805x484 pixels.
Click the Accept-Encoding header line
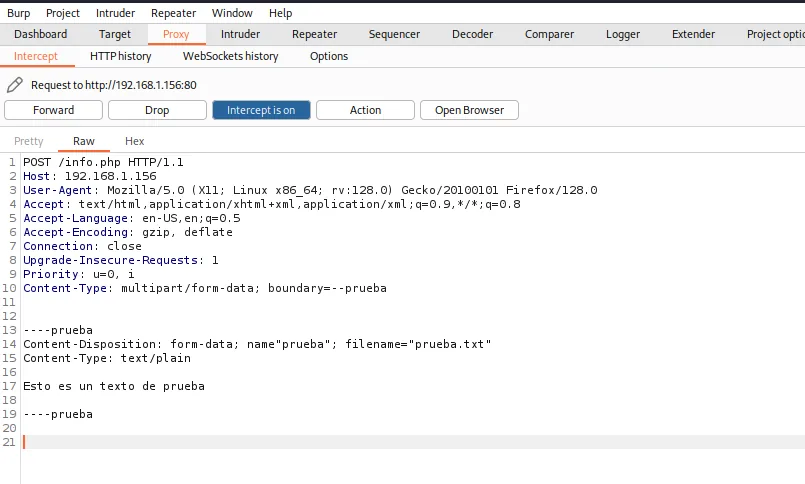(x=128, y=232)
